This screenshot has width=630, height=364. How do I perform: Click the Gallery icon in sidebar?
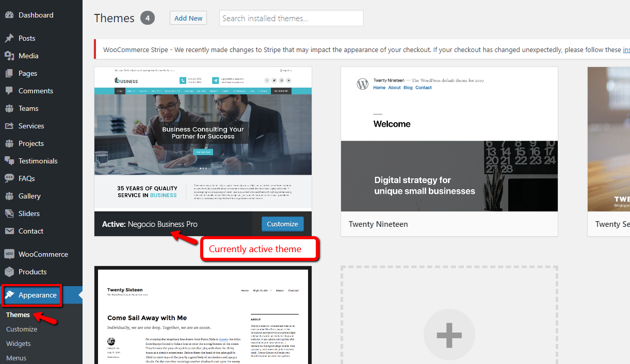click(9, 196)
